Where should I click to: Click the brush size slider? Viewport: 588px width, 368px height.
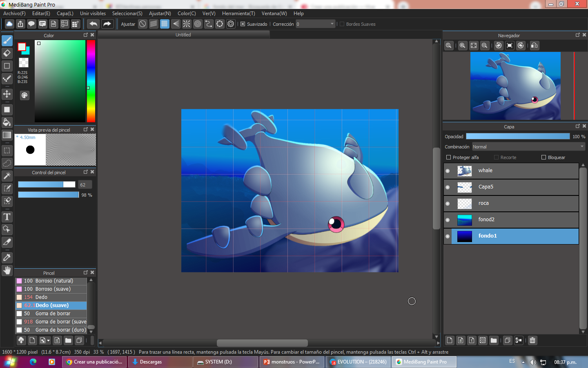pos(47,184)
